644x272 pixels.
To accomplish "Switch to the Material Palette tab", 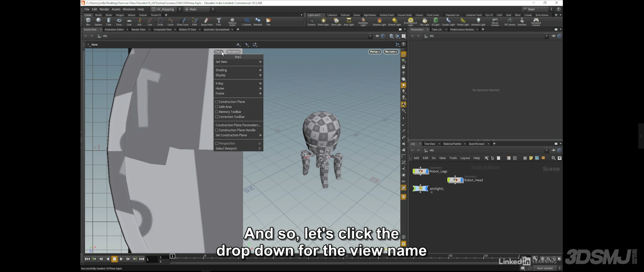I will 452,144.
